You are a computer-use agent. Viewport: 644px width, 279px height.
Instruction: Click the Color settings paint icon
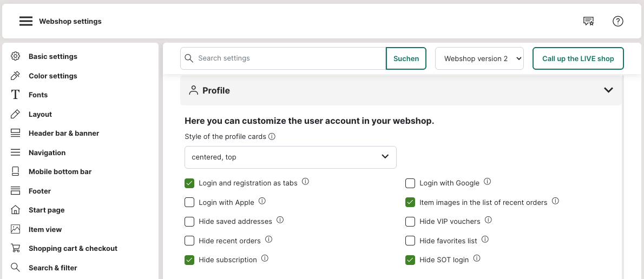coord(16,76)
